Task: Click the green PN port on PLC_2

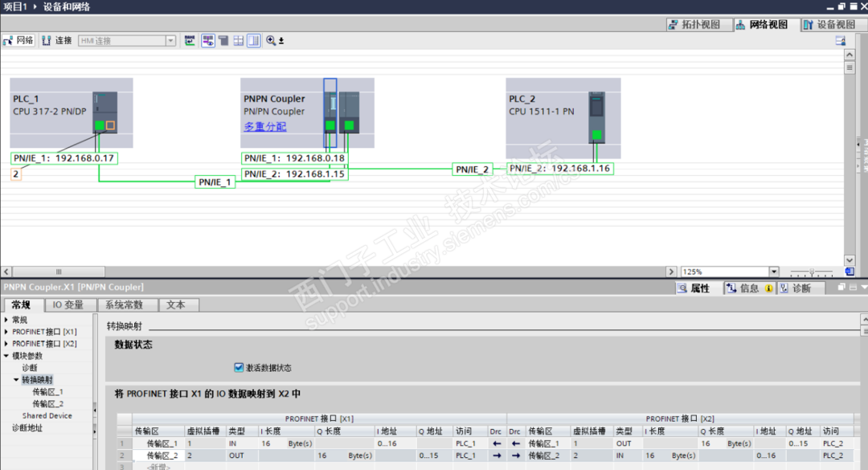Action: (x=596, y=134)
